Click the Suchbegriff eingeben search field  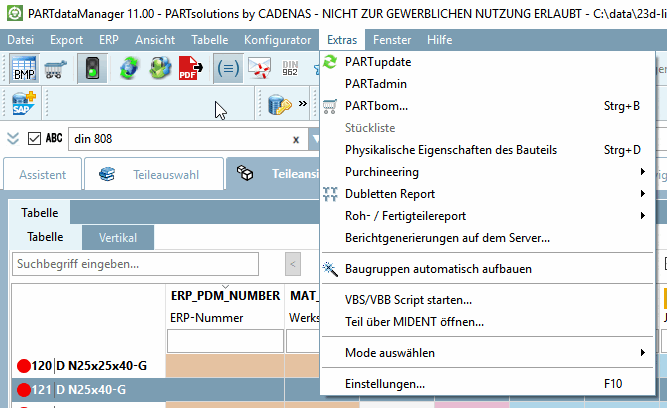tap(135, 264)
